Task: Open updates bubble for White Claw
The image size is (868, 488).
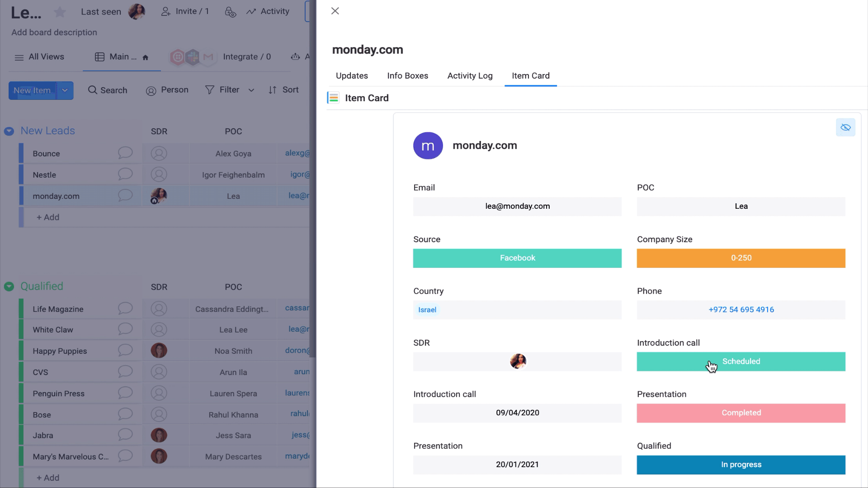Action: point(125,329)
